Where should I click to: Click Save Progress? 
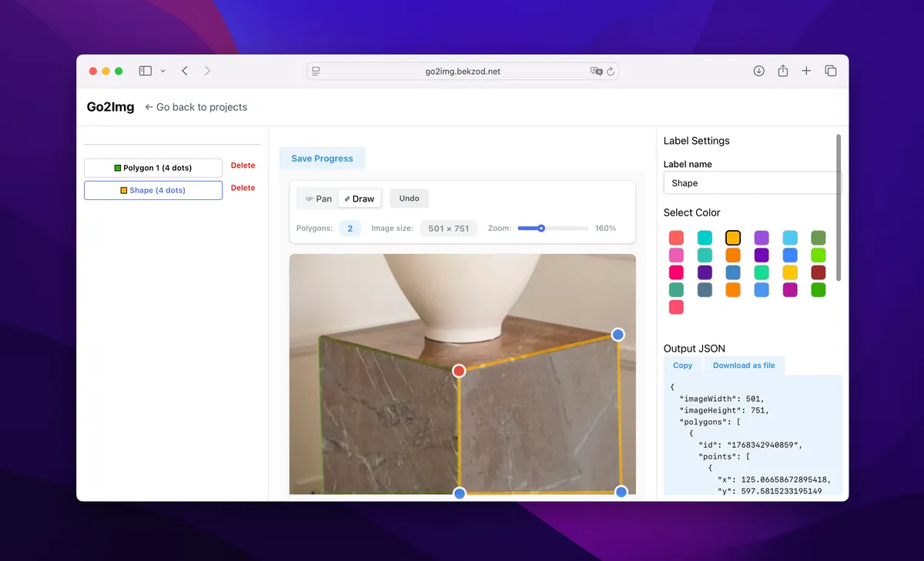pos(322,159)
